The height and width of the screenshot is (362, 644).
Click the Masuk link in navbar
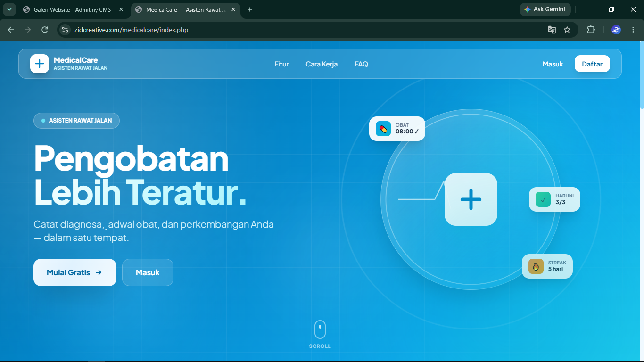553,64
